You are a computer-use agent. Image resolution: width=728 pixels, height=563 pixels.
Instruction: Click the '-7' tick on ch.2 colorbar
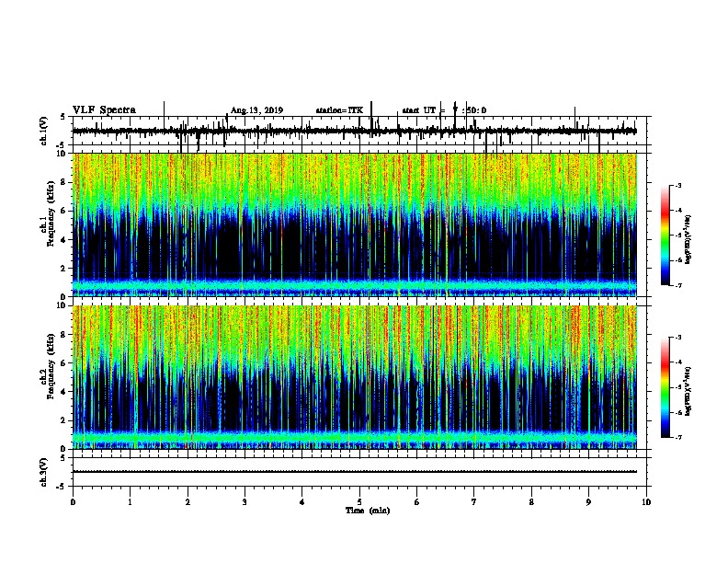click(x=677, y=438)
